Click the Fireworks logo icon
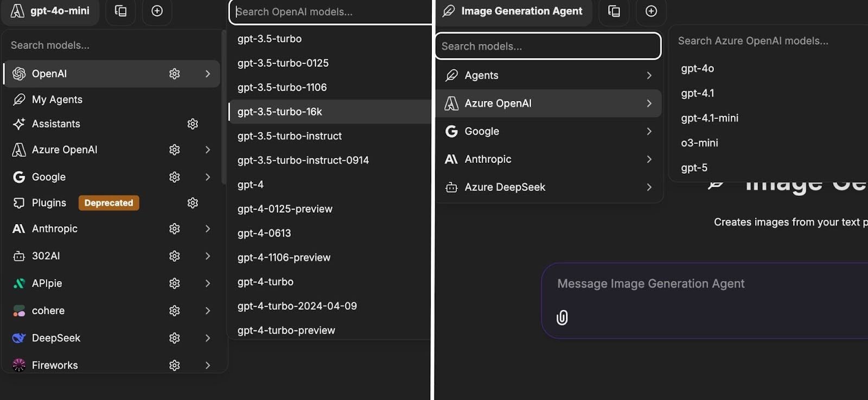The image size is (868, 400). tap(19, 365)
